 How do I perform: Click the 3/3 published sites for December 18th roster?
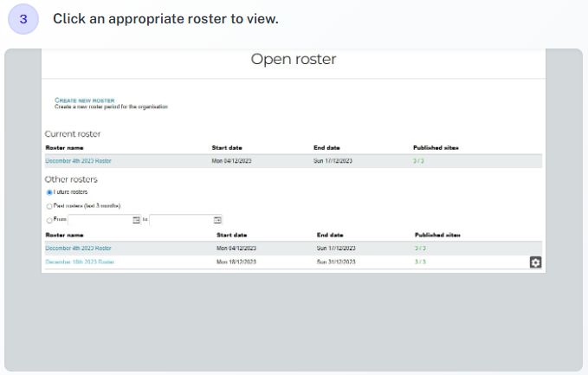click(x=420, y=262)
